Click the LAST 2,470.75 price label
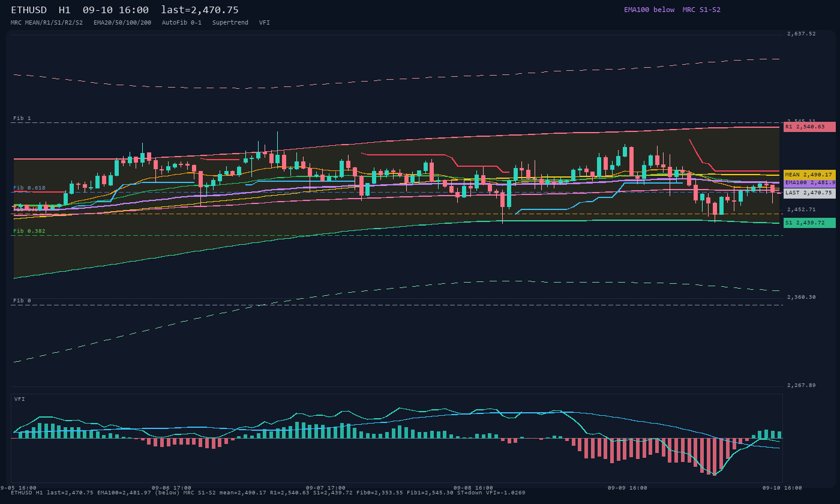The height and width of the screenshot is (504, 840). coord(809,193)
